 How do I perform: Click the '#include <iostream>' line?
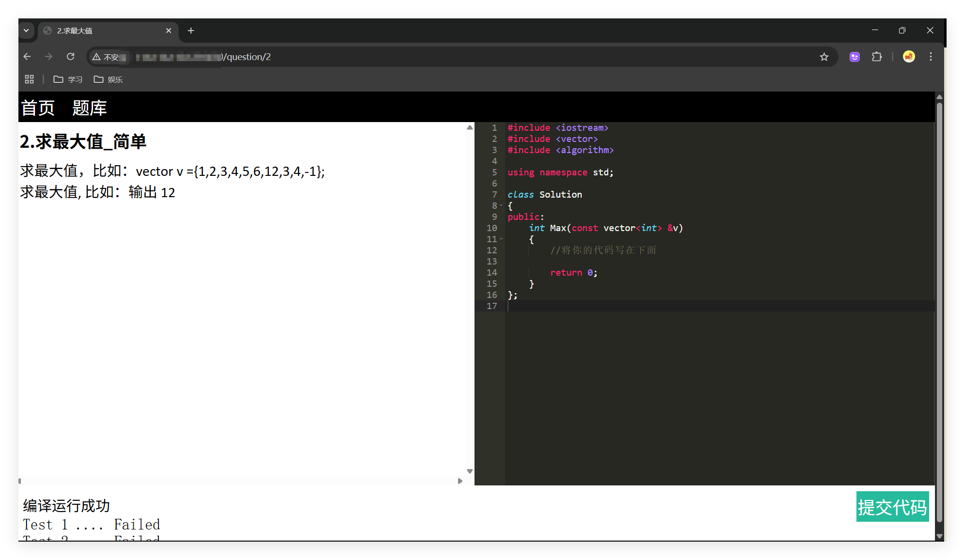coord(558,128)
